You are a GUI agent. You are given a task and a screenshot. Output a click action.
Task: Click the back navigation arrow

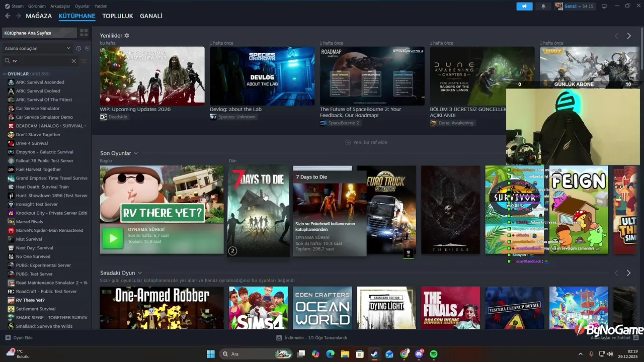point(8,16)
